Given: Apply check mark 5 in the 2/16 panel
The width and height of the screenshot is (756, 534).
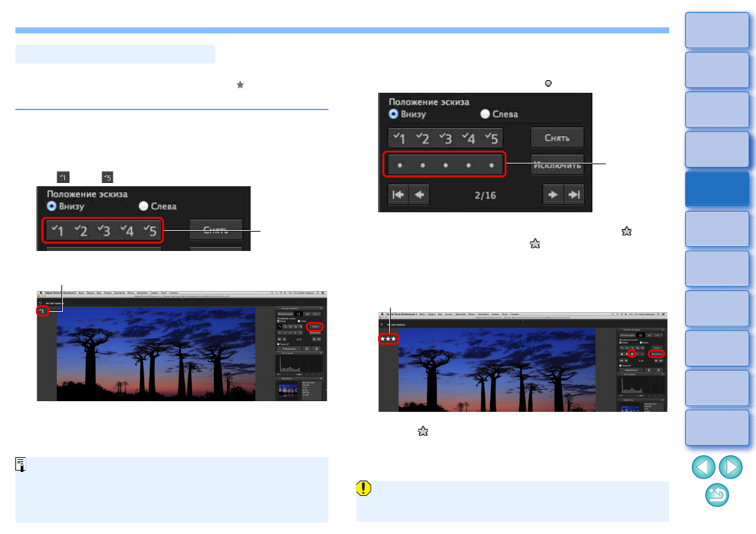Looking at the screenshot, I should (x=492, y=138).
